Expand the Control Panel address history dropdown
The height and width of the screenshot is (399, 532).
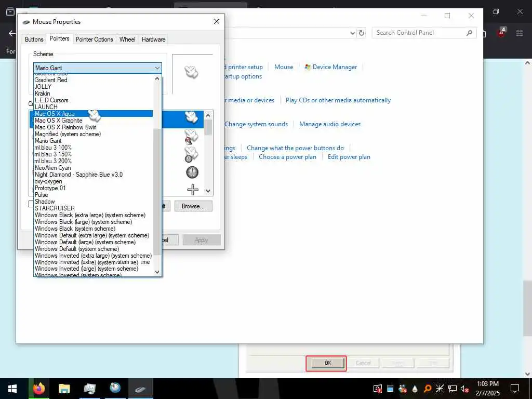353,33
